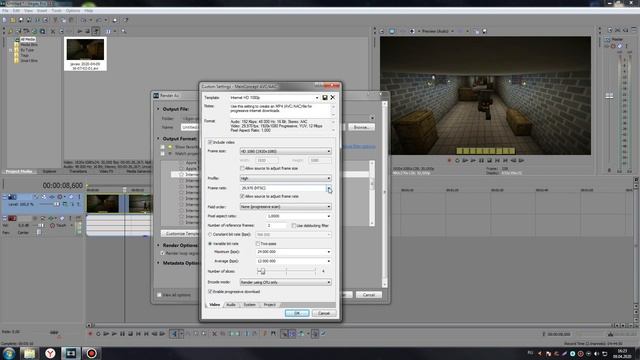Image resolution: width=640 pixels, height=360 pixels.
Task: Open the Options menu
Action: pos(73,11)
